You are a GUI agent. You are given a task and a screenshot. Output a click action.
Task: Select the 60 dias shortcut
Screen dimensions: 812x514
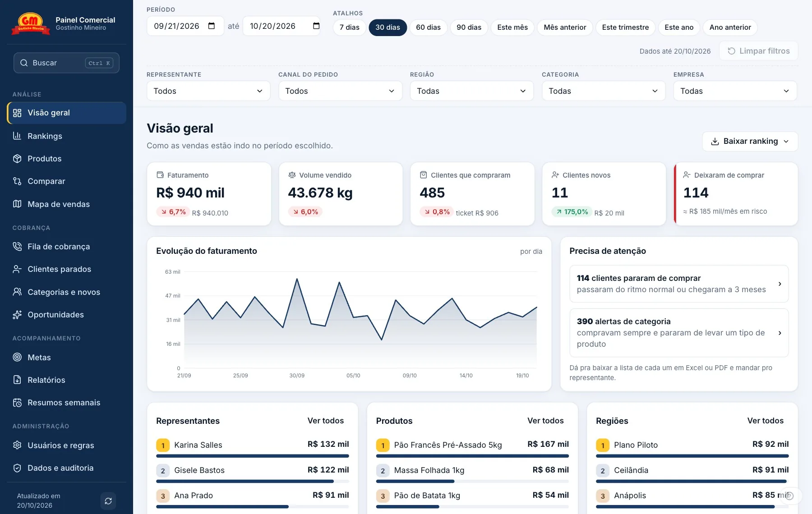click(x=429, y=28)
